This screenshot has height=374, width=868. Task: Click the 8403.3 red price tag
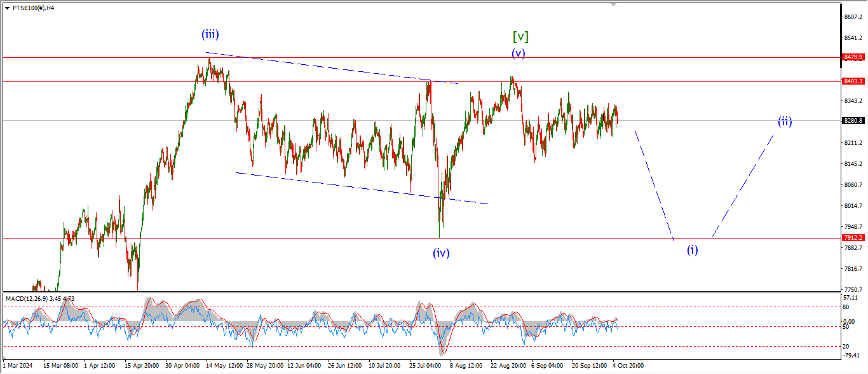[853, 81]
